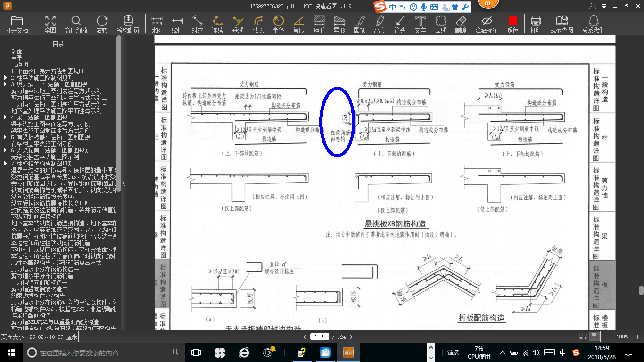Open '约束边缘构件YBZ构造' entry
This screenshot has width=644, height=362.
tap(38, 296)
